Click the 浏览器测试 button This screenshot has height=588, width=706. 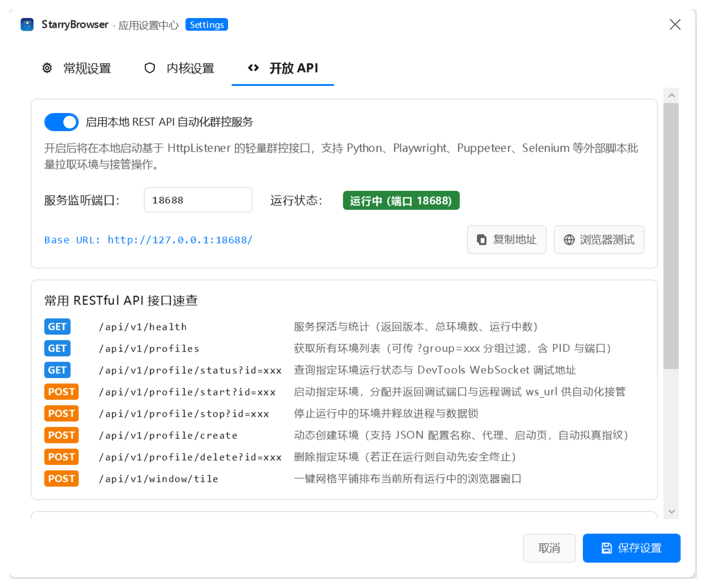599,240
